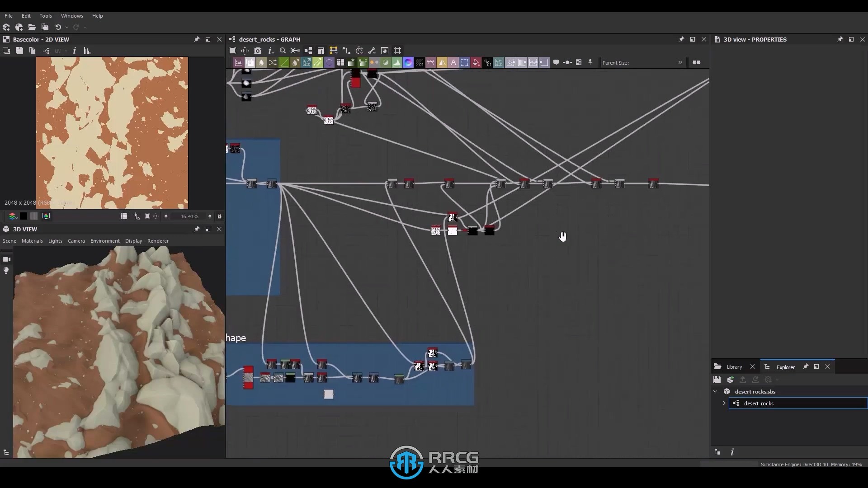Show the 2D view info icon
The image size is (868, 488).
[74, 51]
